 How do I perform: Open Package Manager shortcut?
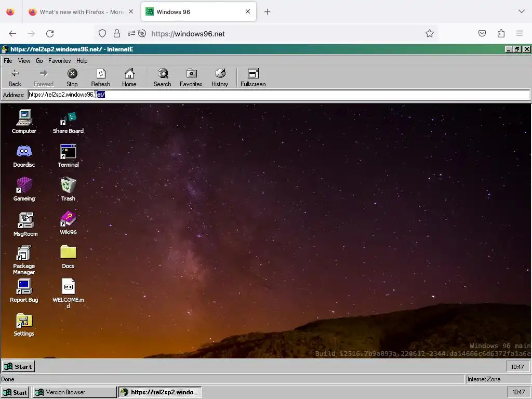(x=24, y=260)
